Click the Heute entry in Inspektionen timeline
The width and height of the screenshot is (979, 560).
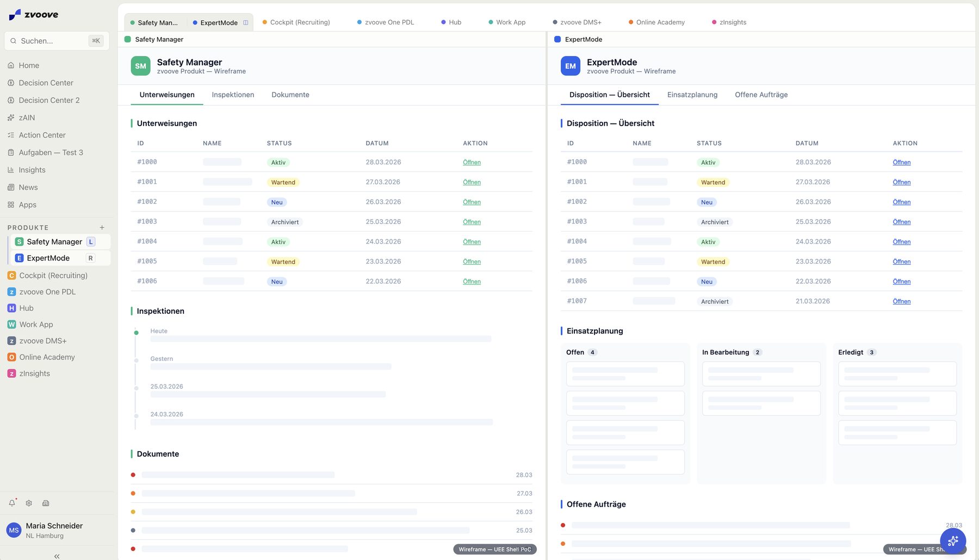point(159,331)
